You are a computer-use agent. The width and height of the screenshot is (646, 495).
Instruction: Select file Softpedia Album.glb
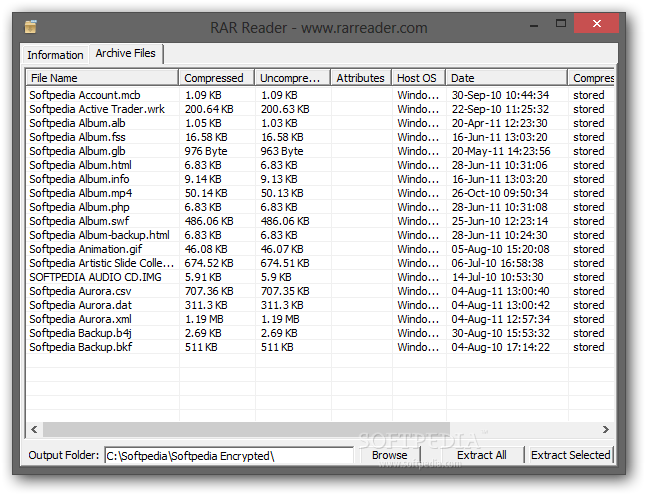[x=77, y=151]
